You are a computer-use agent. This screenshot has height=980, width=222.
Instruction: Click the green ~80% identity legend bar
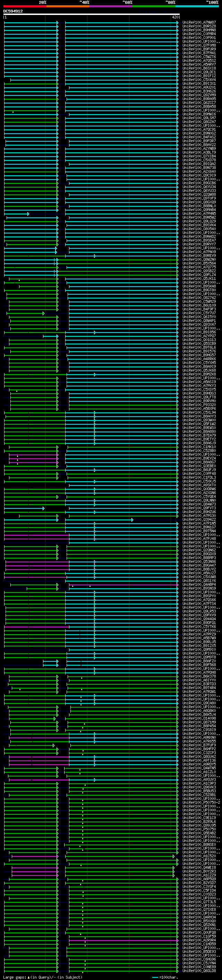coord(154,6)
